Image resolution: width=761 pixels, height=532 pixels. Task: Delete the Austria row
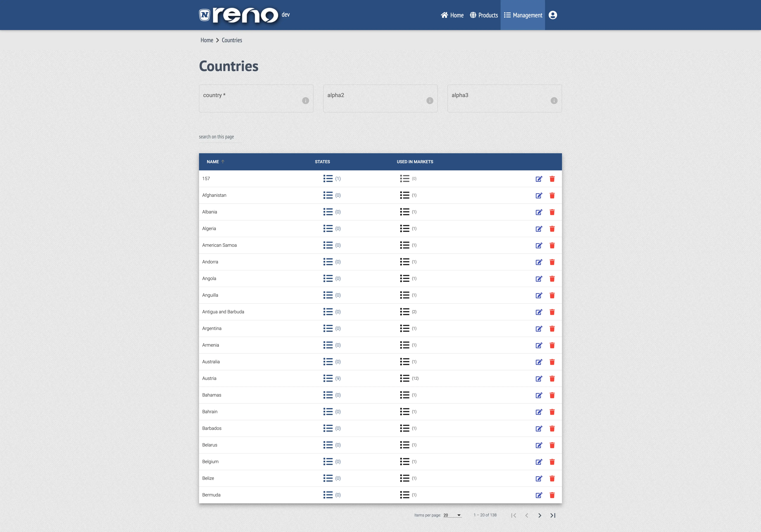[x=552, y=379]
